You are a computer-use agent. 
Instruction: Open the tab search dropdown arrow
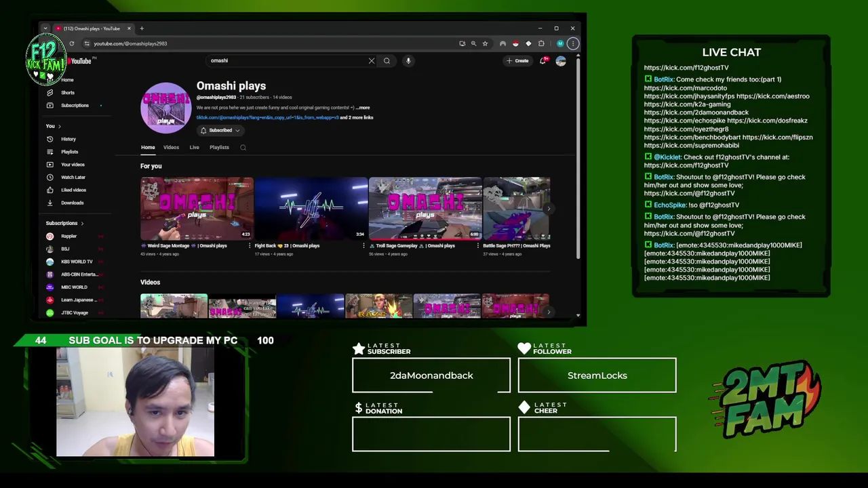(45, 28)
